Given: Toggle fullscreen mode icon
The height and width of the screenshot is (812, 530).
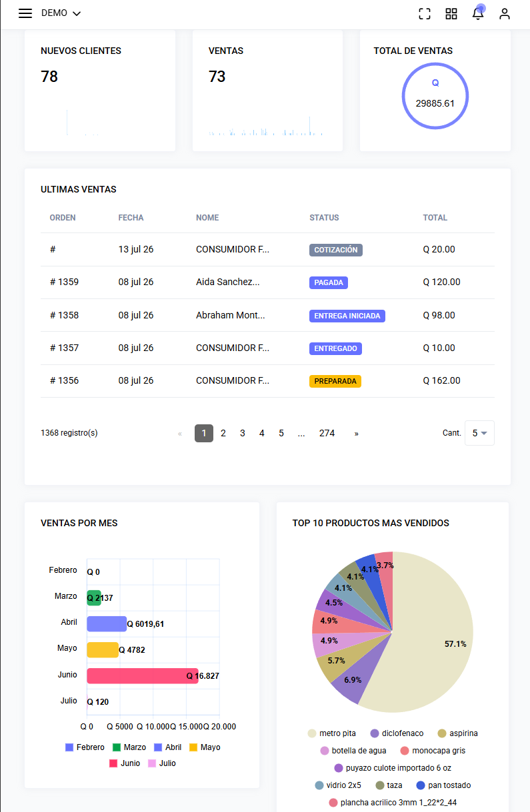Looking at the screenshot, I should 425,14.
